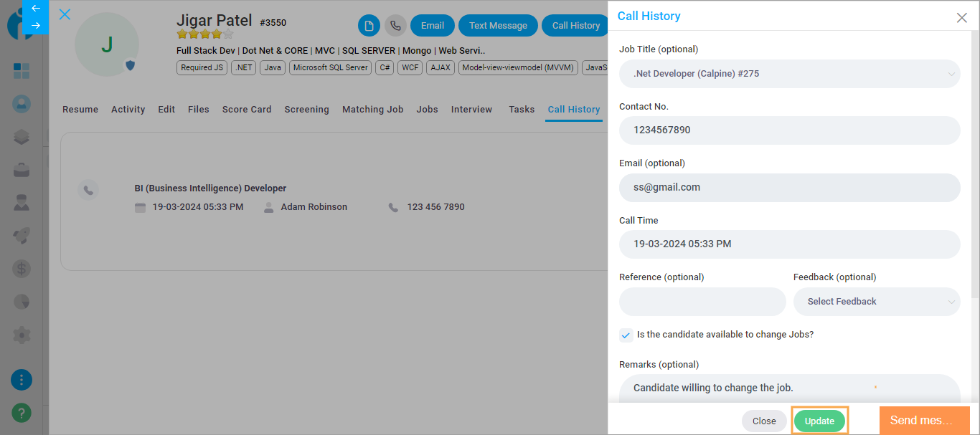Click the 19-03-2024 05:33 PM date in the entry

tap(198, 207)
